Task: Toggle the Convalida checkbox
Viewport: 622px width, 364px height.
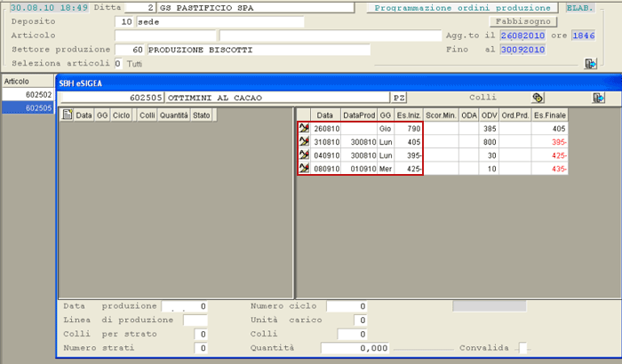Action: tap(522, 348)
